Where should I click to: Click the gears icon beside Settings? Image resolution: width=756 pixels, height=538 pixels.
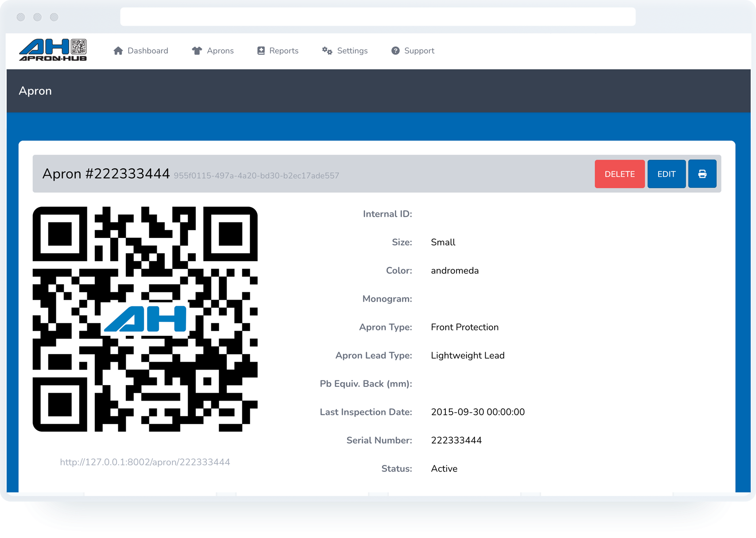tap(327, 51)
